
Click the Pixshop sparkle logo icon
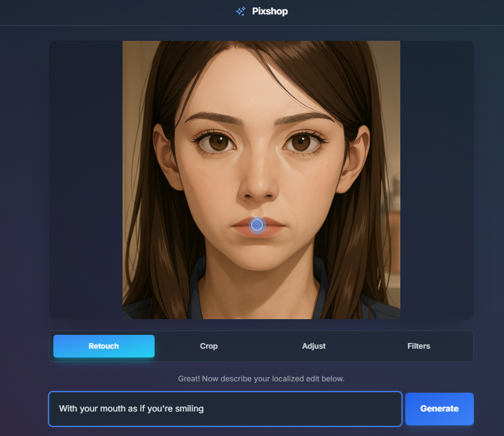[x=241, y=11]
